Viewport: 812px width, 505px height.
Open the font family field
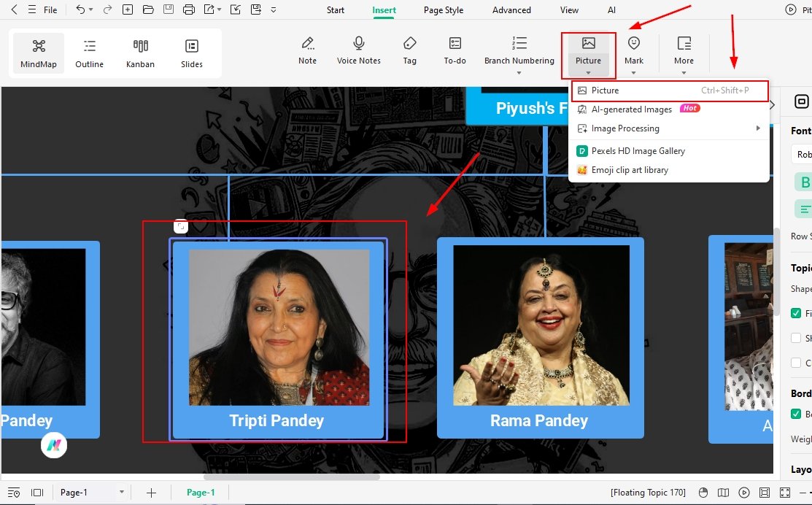pos(802,155)
